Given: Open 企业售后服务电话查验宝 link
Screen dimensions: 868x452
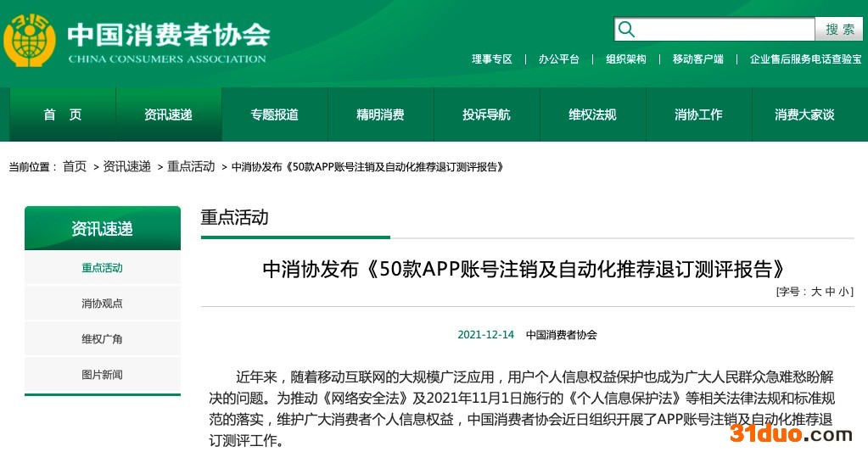Looking at the screenshot, I should click(805, 59).
